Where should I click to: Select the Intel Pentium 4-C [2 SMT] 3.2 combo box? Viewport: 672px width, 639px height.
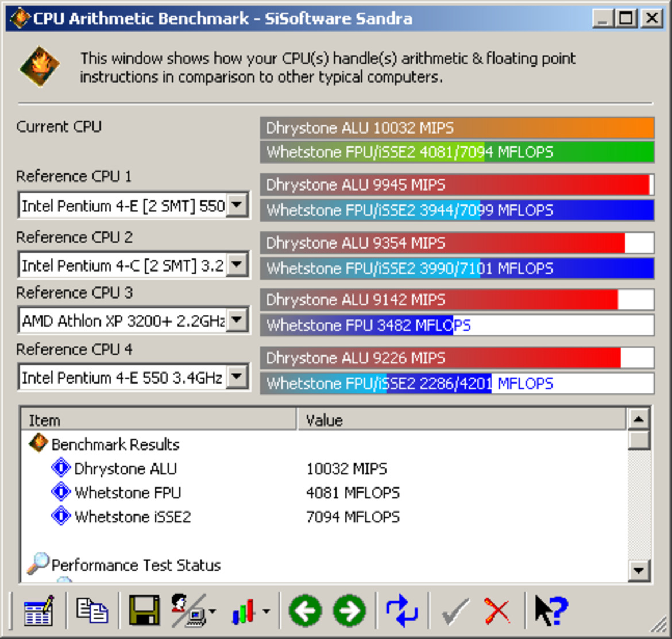(x=134, y=265)
